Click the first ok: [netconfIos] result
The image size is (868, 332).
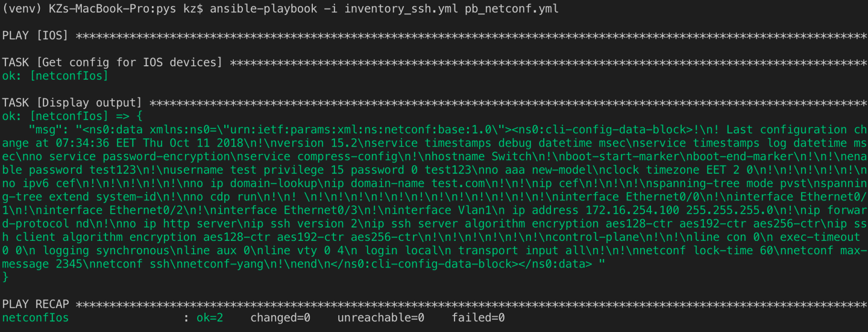[x=55, y=76]
